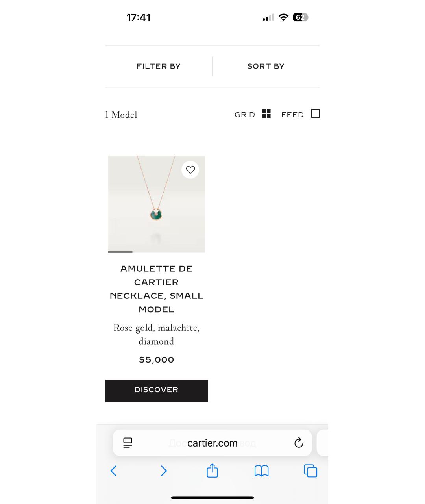This screenshot has width=425, height=504.
Task: Open page reader menu icon in address bar
Action: [x=128, y=443]
